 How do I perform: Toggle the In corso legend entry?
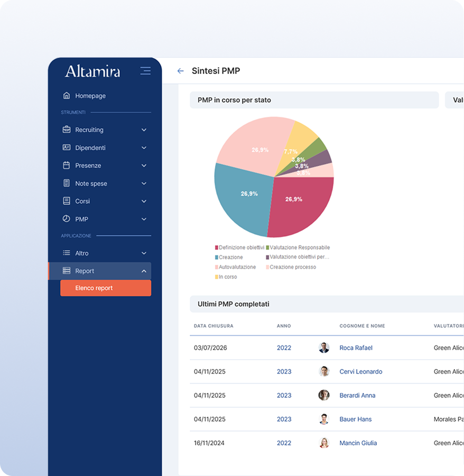click(x=227, y=277)
